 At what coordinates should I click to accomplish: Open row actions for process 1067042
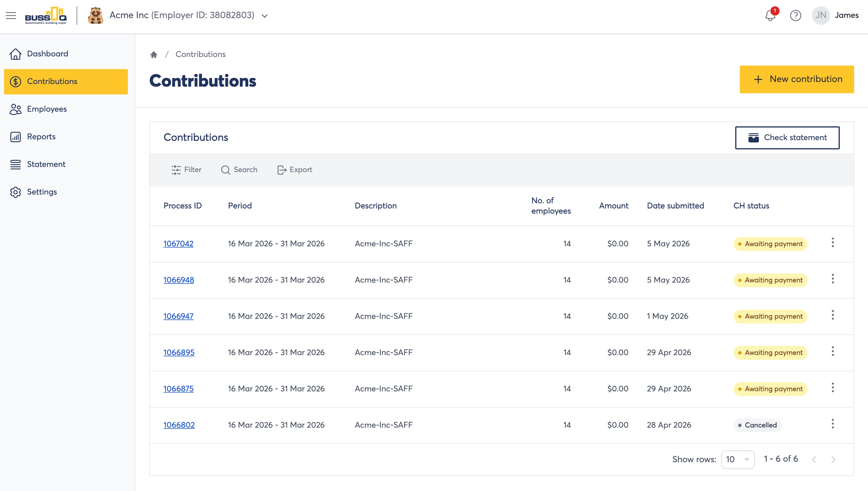[x=833, y=243]
